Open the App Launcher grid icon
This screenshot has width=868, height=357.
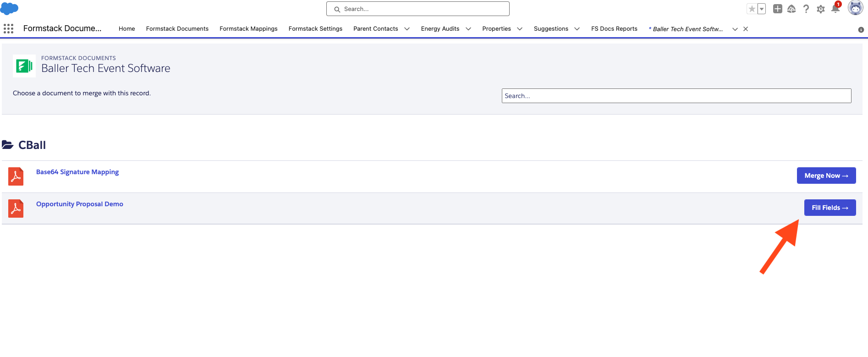(x=8, y=28)
